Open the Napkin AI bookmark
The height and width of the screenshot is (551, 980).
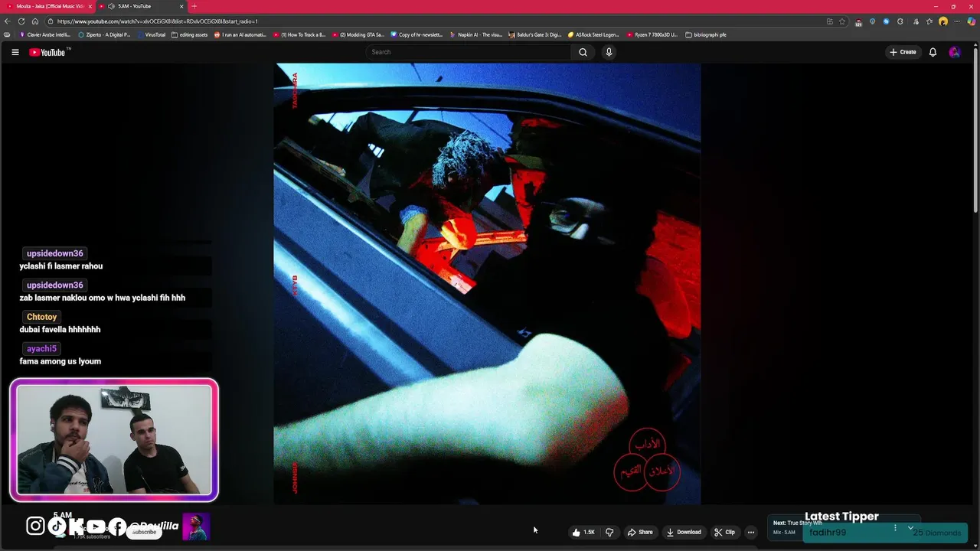click(x=476, y=34)
